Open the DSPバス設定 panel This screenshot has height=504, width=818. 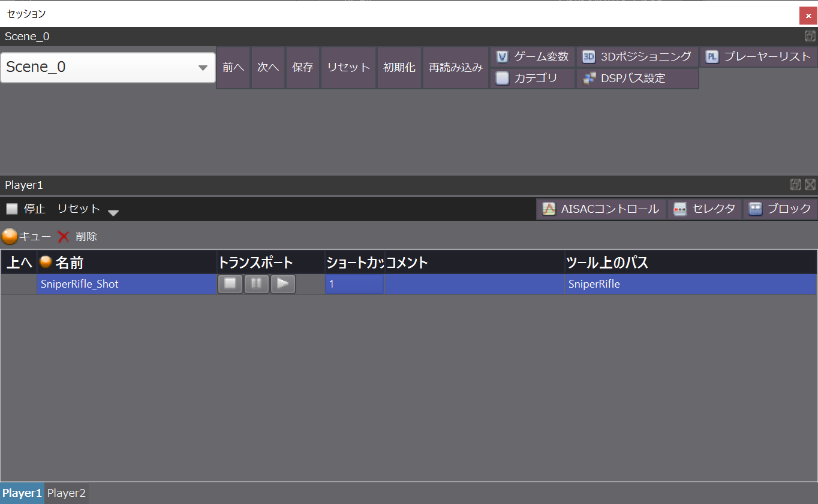click(637, 78)
